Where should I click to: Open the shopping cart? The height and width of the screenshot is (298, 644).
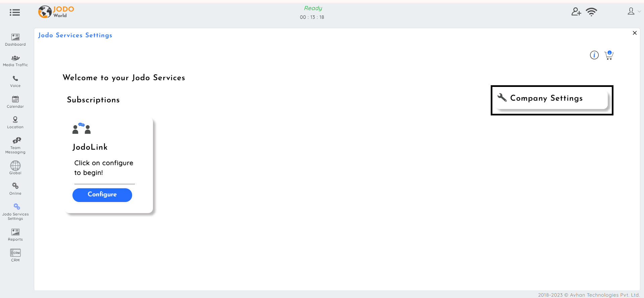609,55
